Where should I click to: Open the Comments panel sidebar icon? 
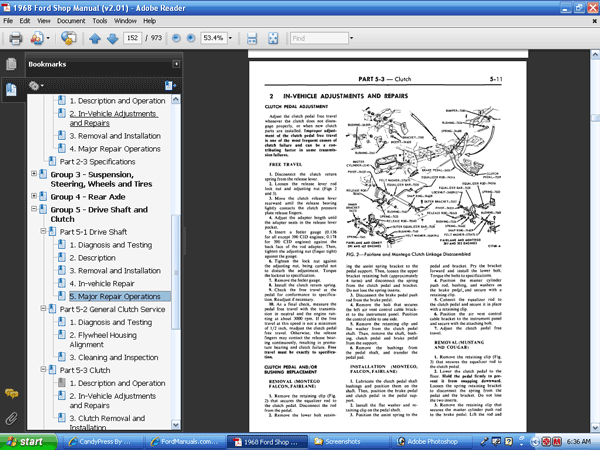tap(11, 393)
